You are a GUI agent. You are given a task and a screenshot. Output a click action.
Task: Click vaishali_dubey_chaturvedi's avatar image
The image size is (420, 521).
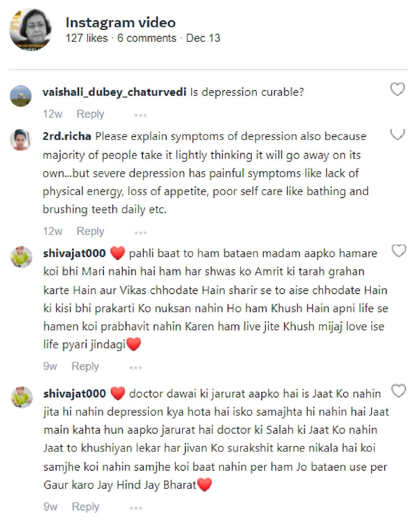(x=21, y=96)
